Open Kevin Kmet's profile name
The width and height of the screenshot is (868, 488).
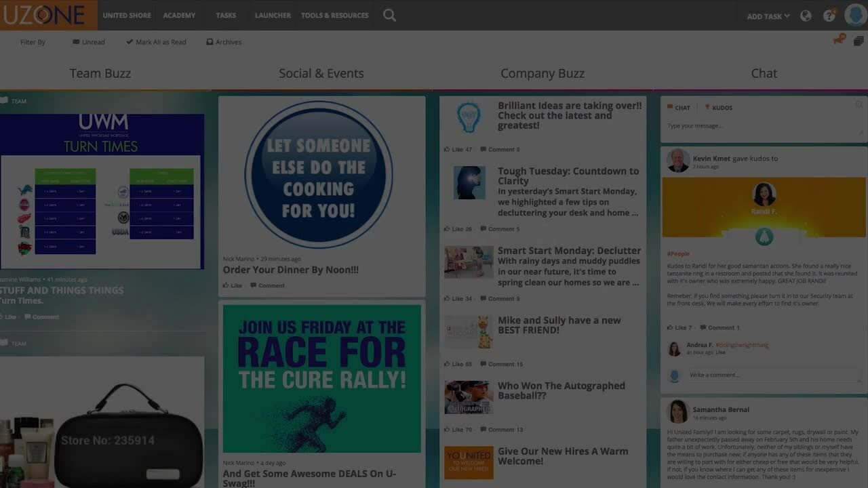[711, 159]
